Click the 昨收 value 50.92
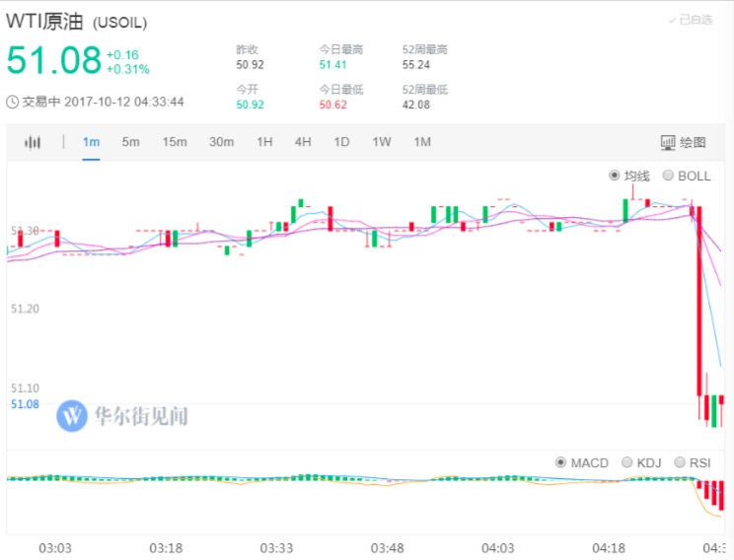This screenshot has width=734, height=560. (x=250, y=64)
